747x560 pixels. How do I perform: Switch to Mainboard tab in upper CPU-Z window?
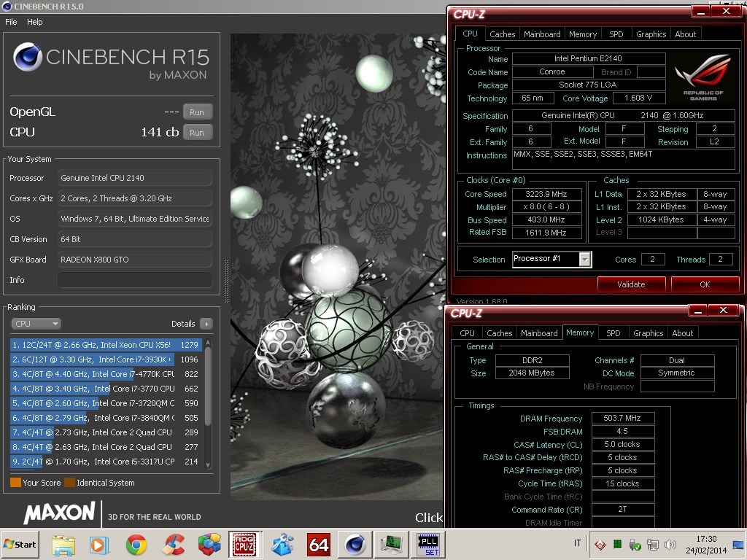pyautogui.click(x=542, y=34)
